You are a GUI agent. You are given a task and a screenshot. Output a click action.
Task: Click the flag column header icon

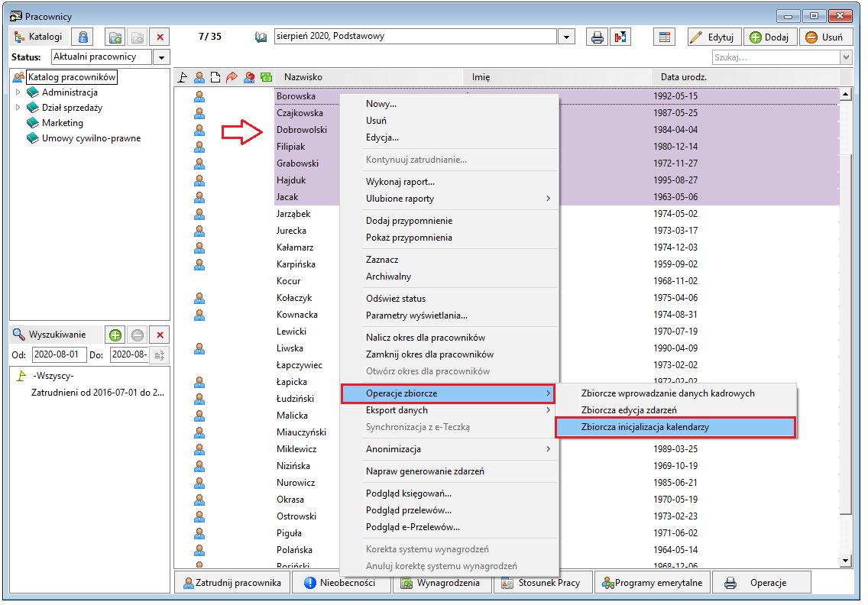click(183, 77)
